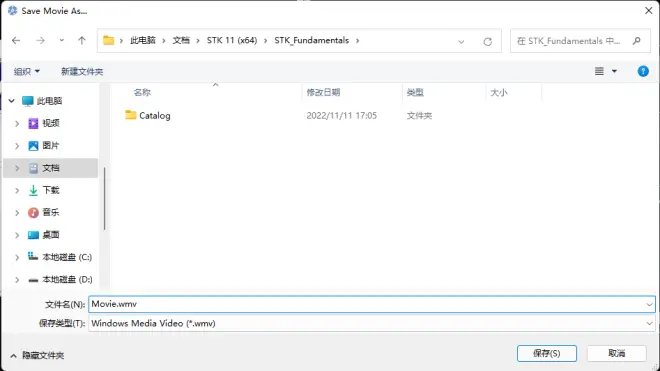Expand the 视频 tree node
The height and width of the screenshot is (371, 660).
pos(17,123)
